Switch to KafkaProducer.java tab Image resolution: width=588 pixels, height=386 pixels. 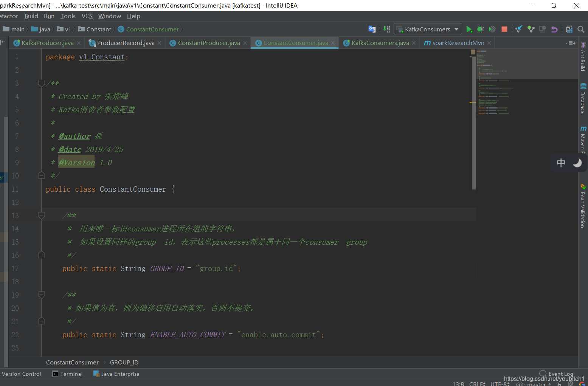point(47,43)
